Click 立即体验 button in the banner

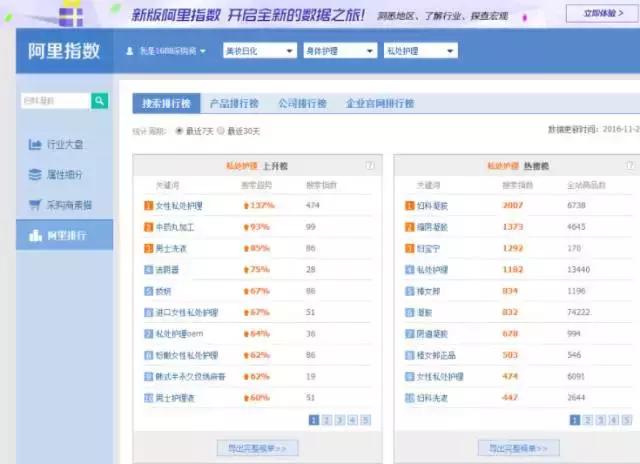[600, 13]
